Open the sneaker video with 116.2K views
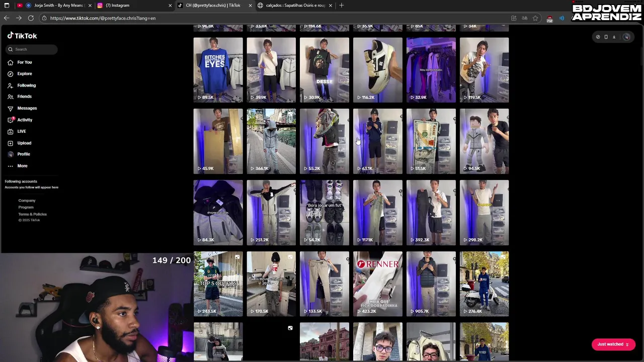Image resolution: width=644 pixels, height=362 pixels. pyautogui.click(x=378, y=70)
